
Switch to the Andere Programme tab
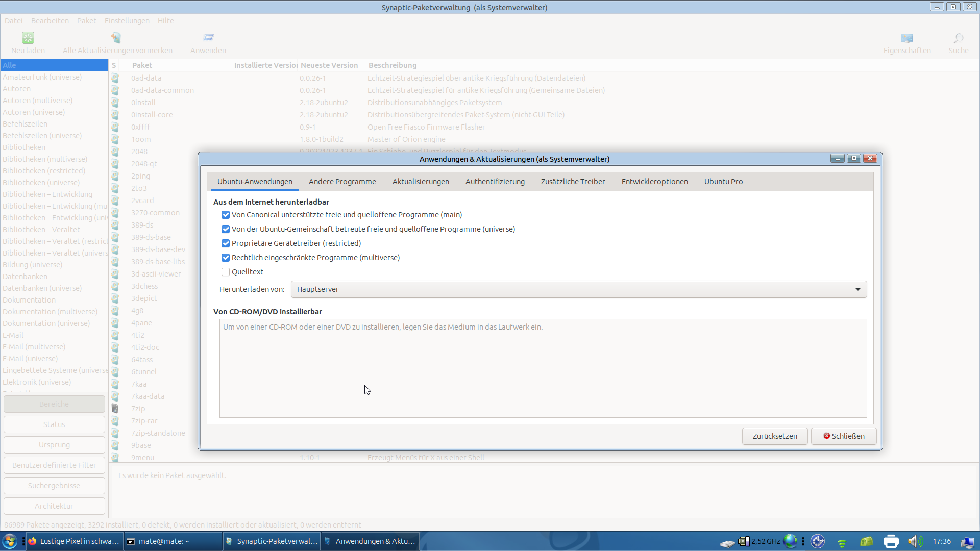342,182
